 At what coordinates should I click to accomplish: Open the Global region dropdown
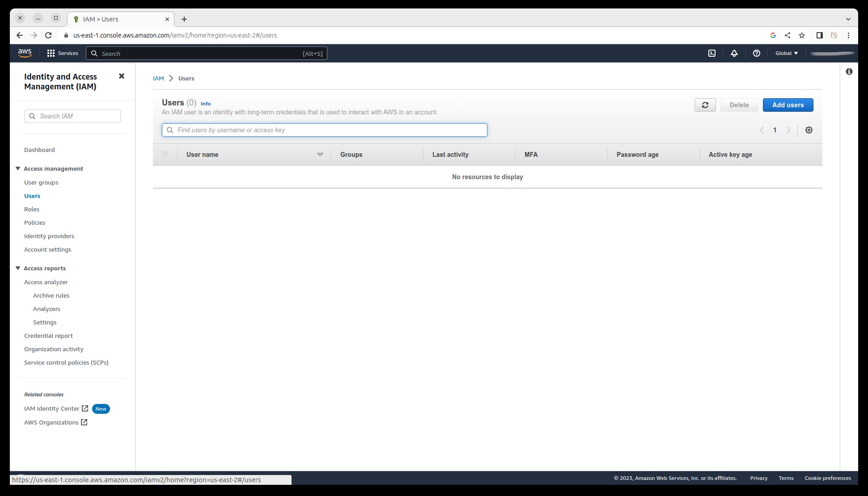[x=787, y=53]
